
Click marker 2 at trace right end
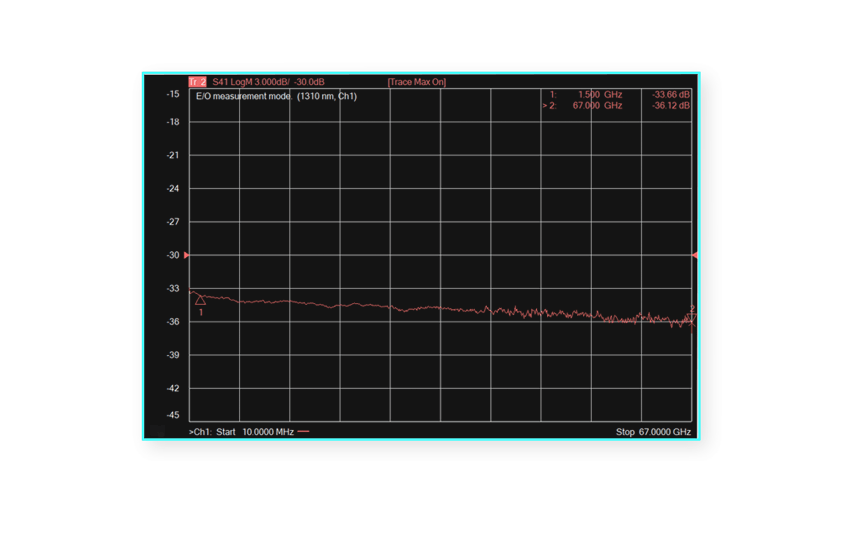pos(691,318)
